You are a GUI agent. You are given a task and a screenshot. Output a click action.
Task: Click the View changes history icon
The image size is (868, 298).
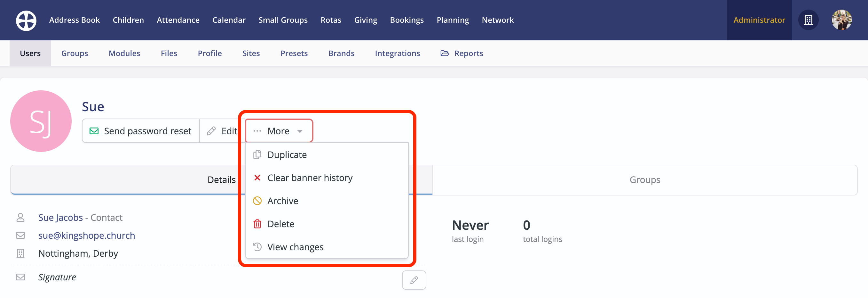click(x=257, y=247)
